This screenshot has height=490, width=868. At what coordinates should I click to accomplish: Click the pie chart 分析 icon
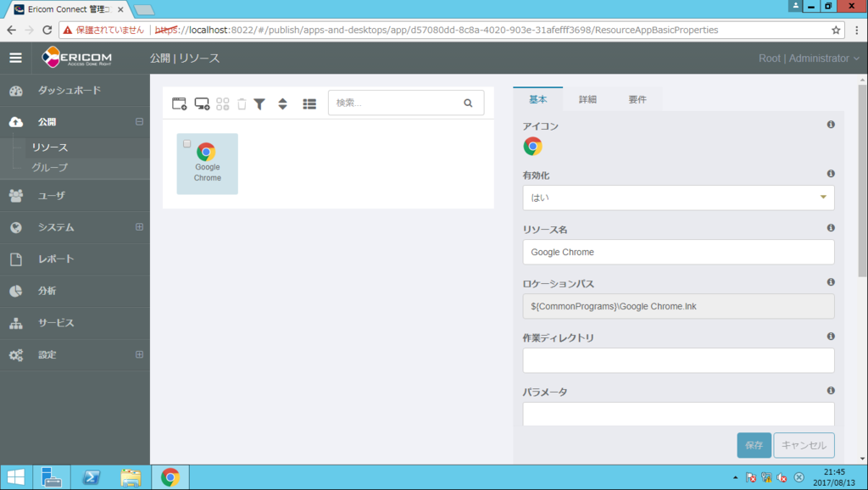tap(16, 292)
